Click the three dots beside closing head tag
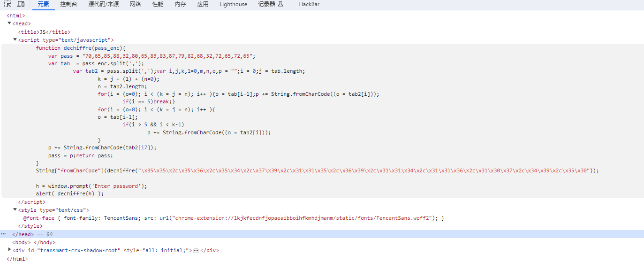 pos(3,234)
